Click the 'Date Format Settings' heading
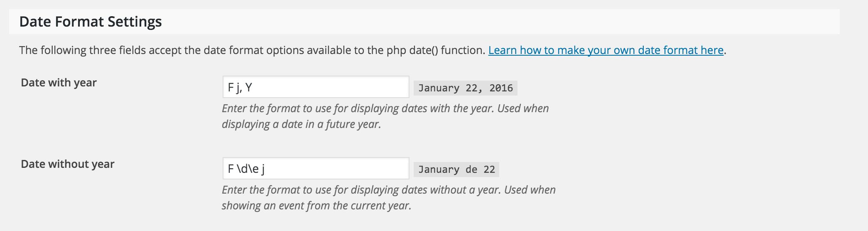Image resolution: width=868 pixels, height=231 pixels. click(x=91, y=22)
